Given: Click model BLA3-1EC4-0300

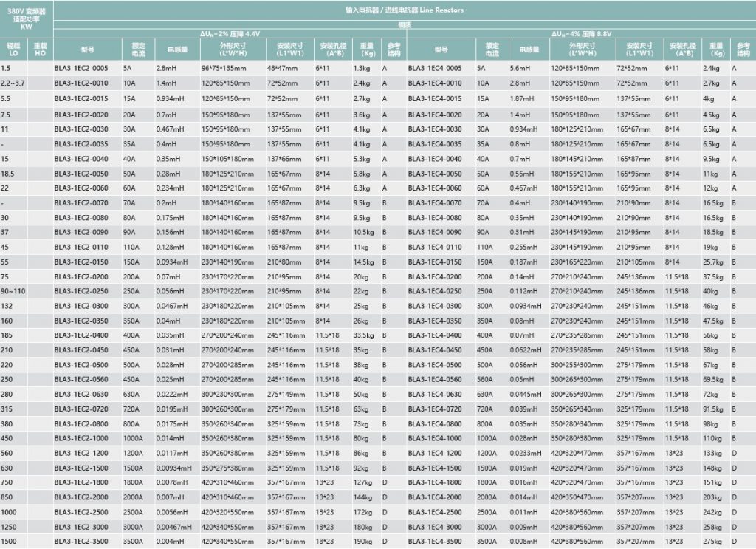Looking at the screenshot, I should coord(434,306).
